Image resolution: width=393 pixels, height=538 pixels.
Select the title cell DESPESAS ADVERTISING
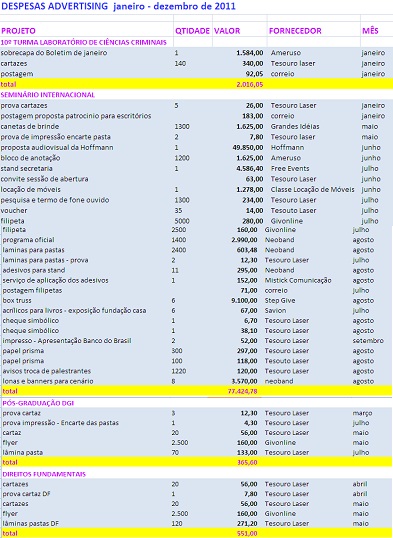pyautogui.click(x=54, y=7)
